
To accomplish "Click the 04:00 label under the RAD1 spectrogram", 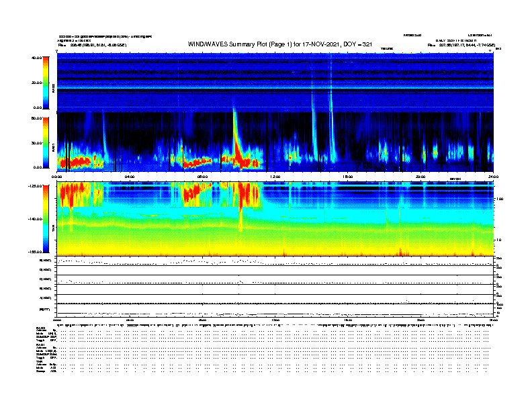I will click(x=130, y=177).
